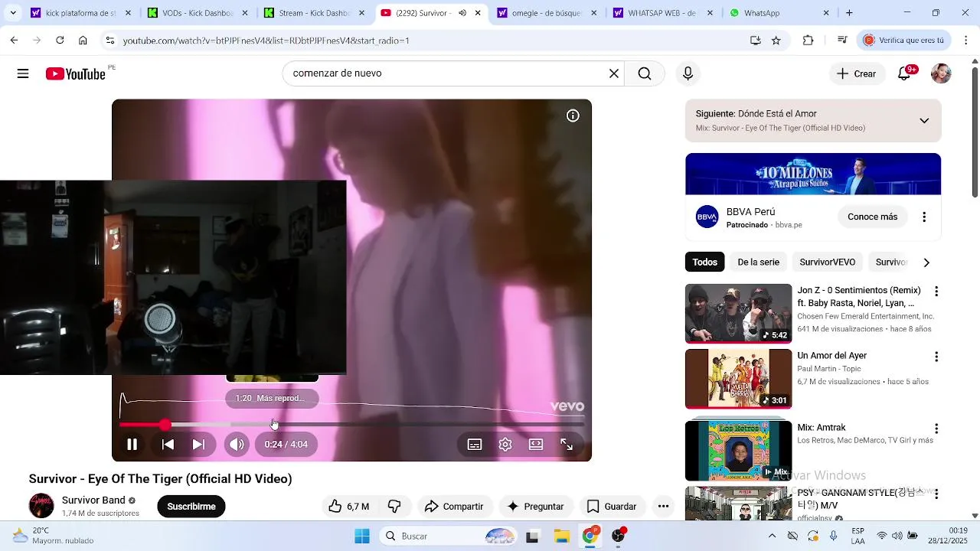Enter fullscreen mode
Screen dimensions: 980x551
coord(567,444)
